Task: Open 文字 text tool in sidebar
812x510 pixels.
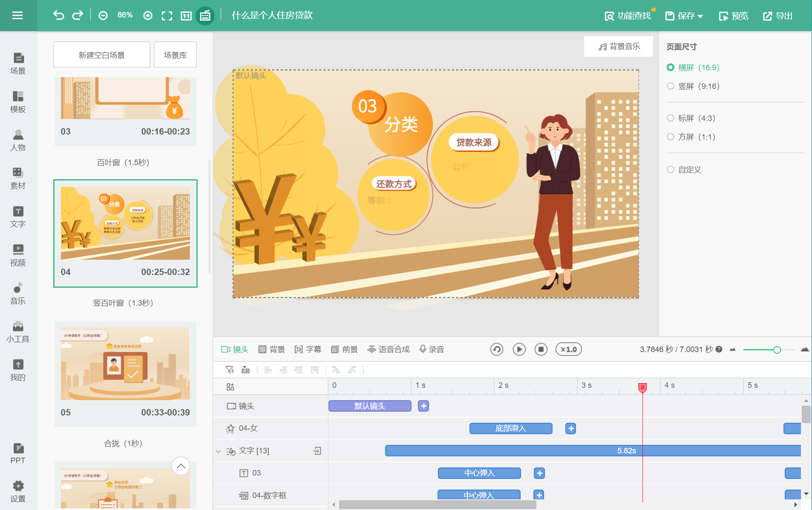Action: 18,217
